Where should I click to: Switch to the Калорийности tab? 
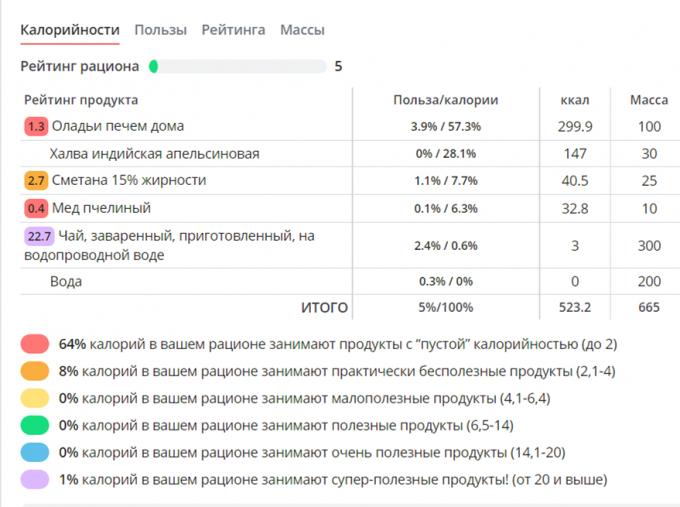70,30
